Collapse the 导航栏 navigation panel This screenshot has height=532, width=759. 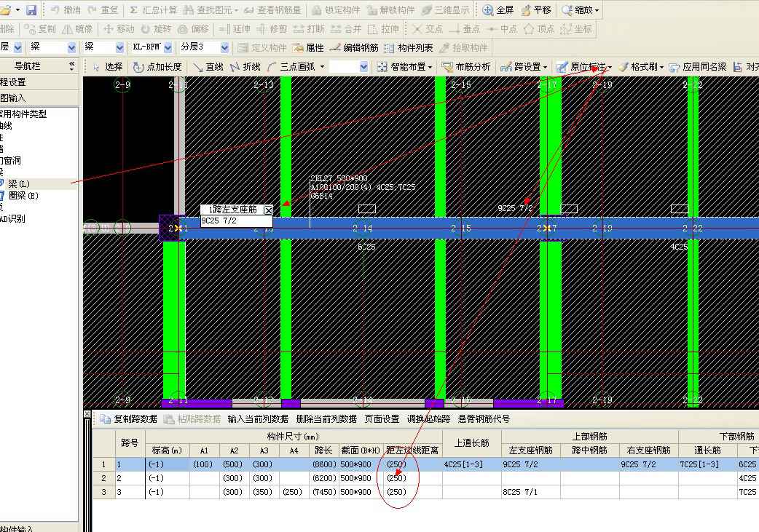tap(71, 65)
